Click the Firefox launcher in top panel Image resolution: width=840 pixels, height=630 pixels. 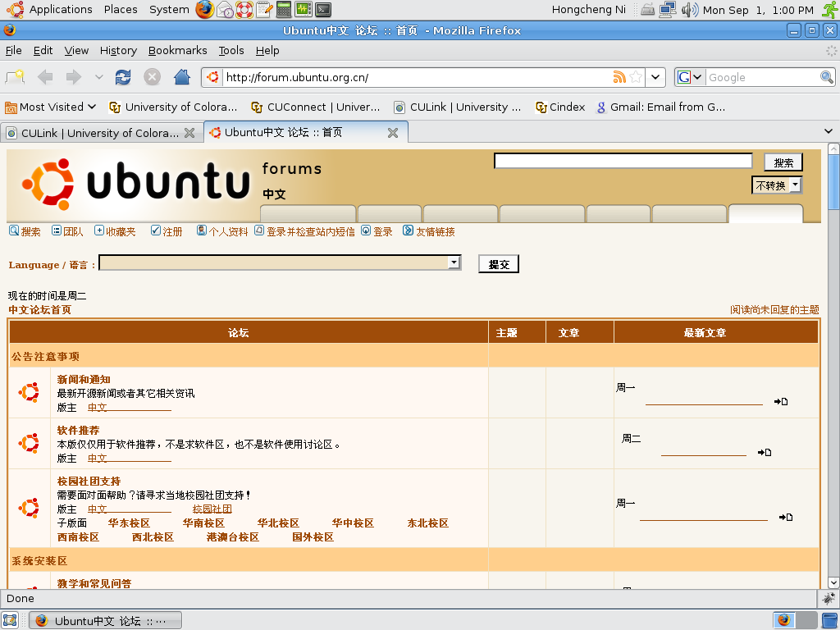click(204, 9)
